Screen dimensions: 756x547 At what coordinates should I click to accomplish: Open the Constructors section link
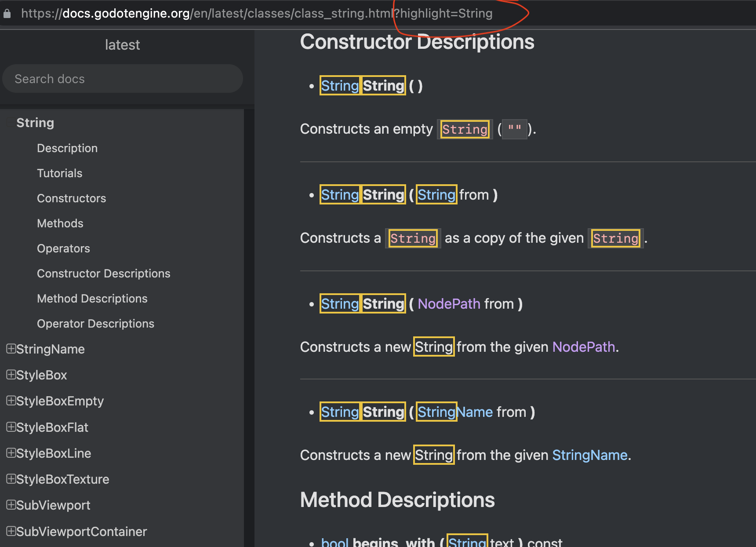tap(71, 198)
